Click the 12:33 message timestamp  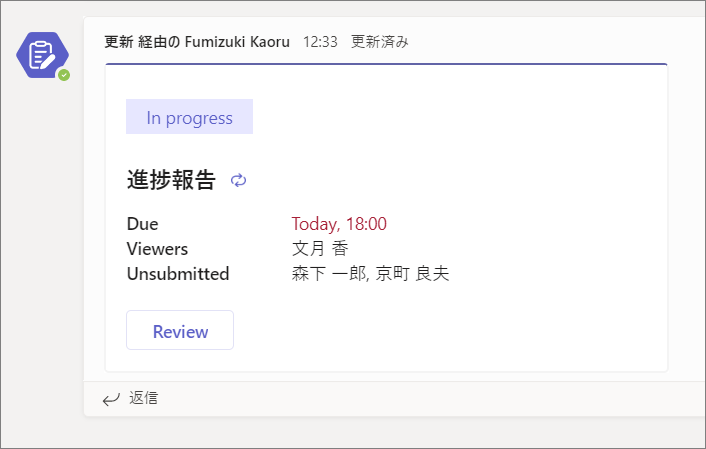point(320,42)
